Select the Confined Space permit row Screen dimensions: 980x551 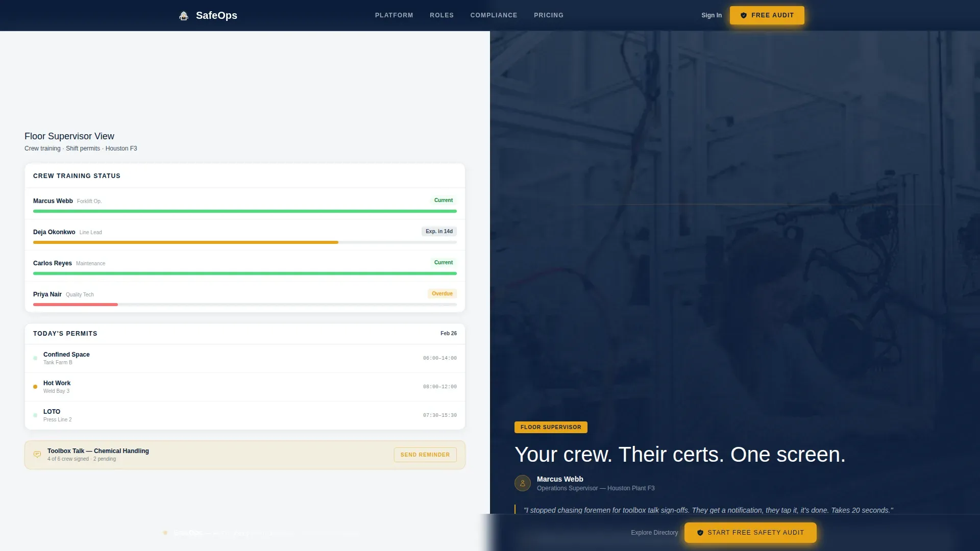point(245,358)
